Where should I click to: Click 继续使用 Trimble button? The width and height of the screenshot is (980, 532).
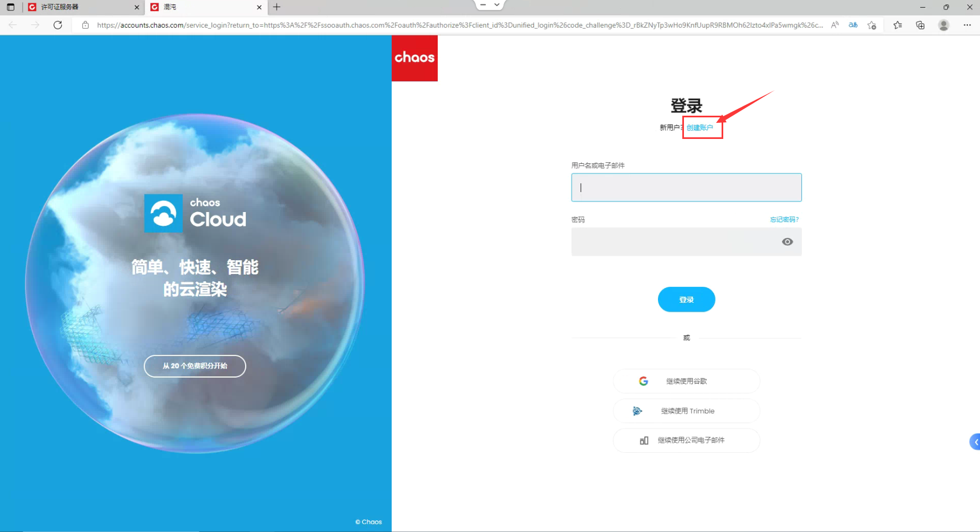click(686, 411)
